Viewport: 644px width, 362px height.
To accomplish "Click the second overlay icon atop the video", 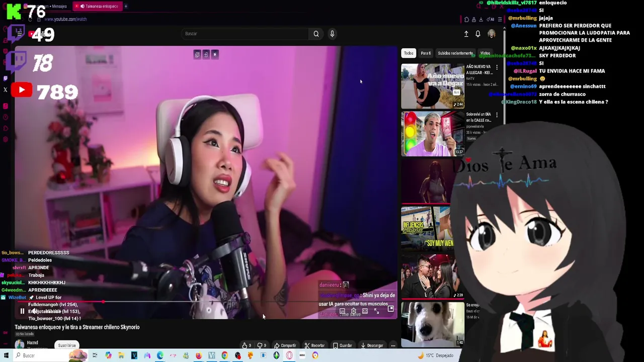I will [x=206, y=54].
